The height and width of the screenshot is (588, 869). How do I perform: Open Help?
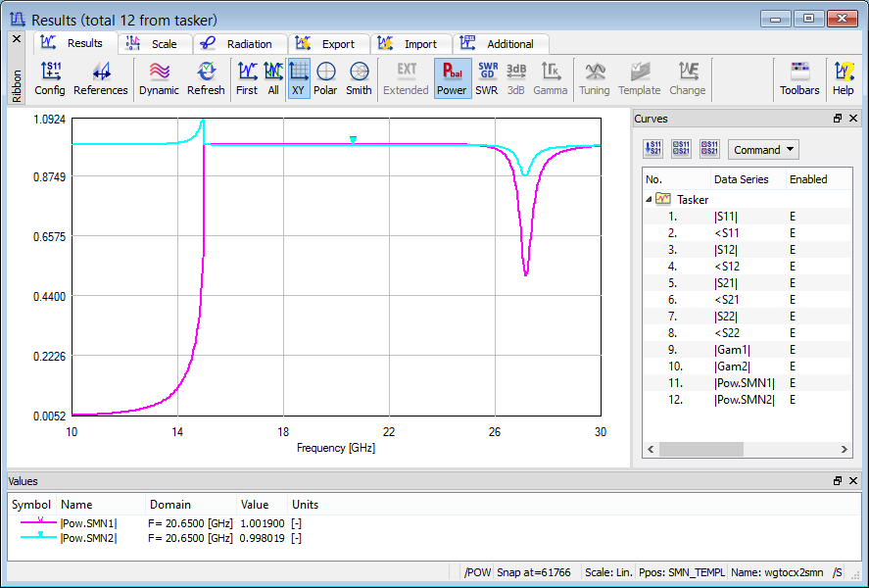tap(843, 78)
